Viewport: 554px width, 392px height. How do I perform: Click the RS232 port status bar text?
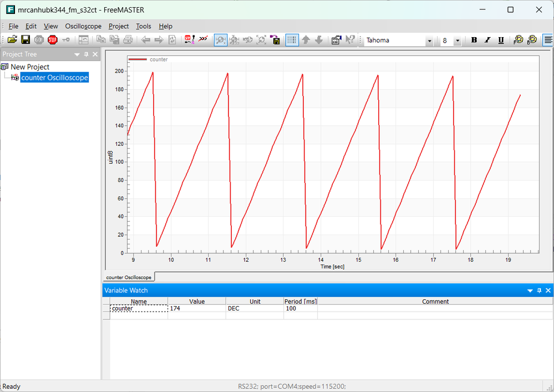(292, 386)
